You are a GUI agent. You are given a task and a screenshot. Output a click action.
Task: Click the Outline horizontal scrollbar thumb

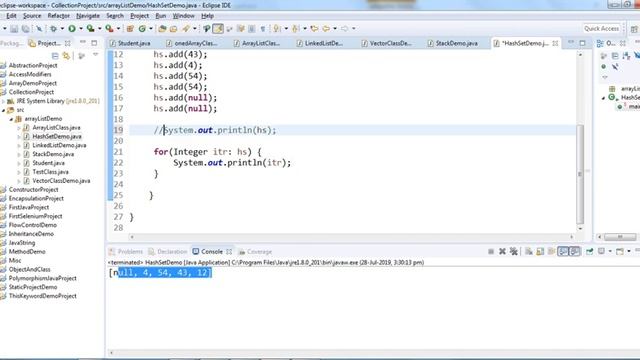click(620, 237)
